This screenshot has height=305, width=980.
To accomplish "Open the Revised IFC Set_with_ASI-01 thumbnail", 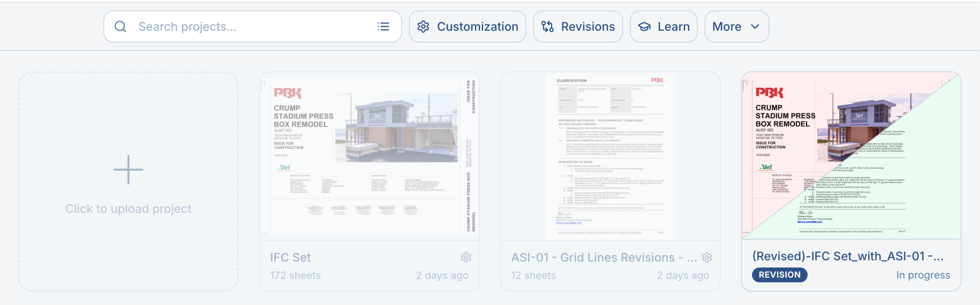I will coord(851,155).
